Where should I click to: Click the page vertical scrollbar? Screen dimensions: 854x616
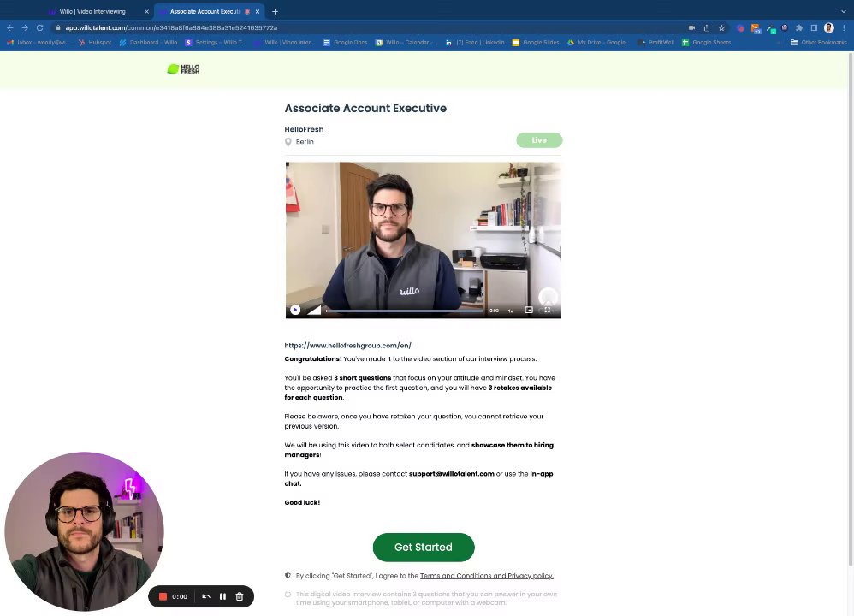(851, 309)
